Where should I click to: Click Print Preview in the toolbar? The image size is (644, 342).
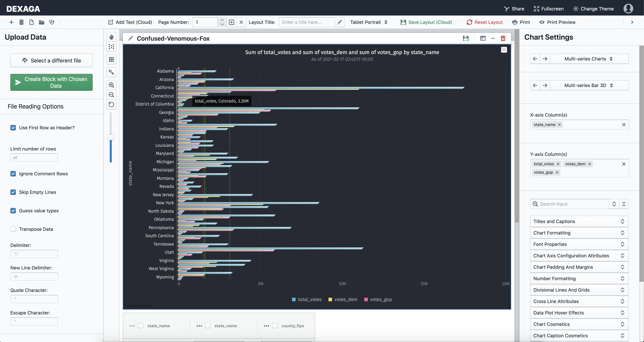(x=557, y=22)
